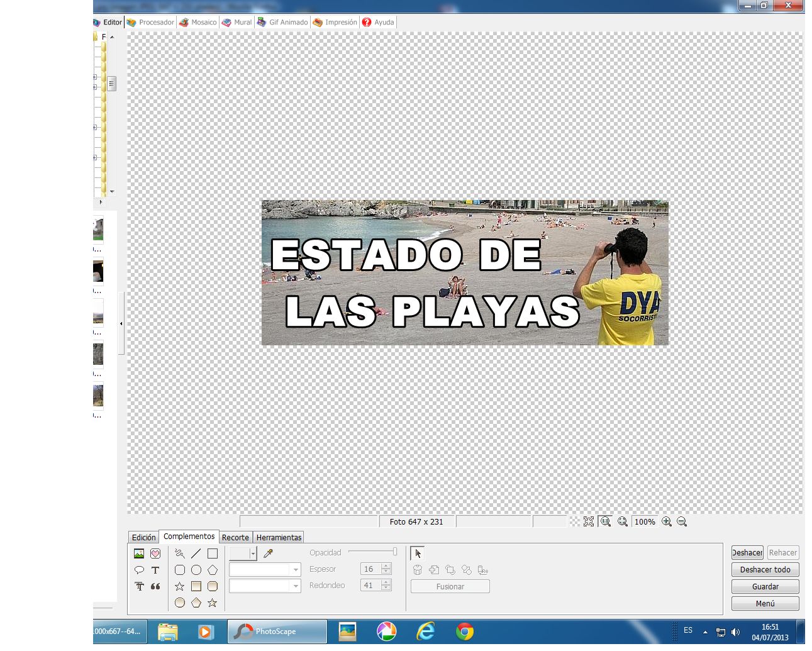
Task: Open the Herramientas tab
Action: pyautogui.click(x=279, y=538)
